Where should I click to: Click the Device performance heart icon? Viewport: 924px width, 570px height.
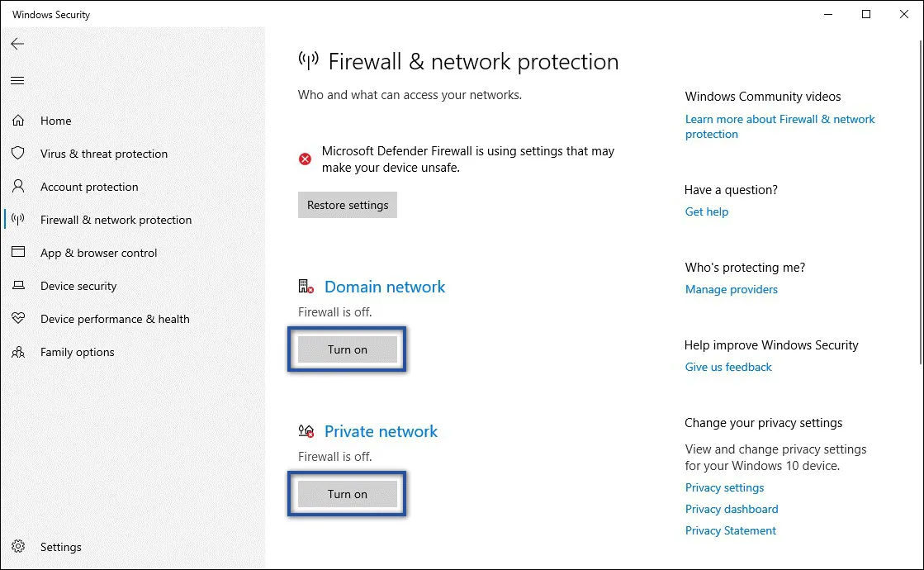click(x=18, y=319)
